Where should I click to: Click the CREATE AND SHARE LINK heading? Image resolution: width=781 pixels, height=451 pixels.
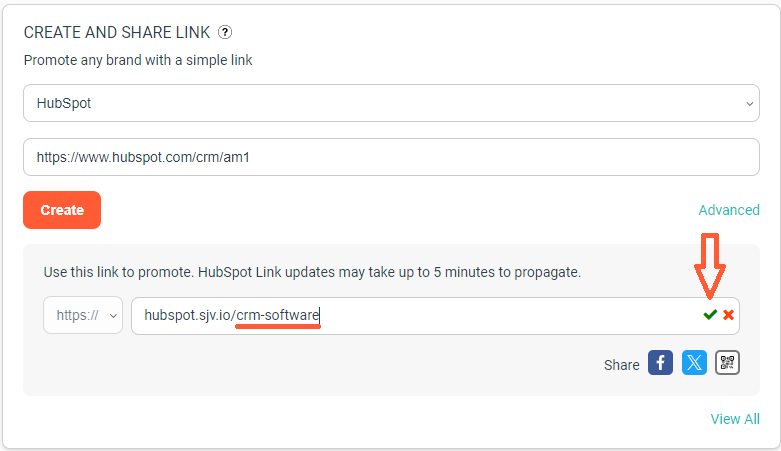coord(117,32)
